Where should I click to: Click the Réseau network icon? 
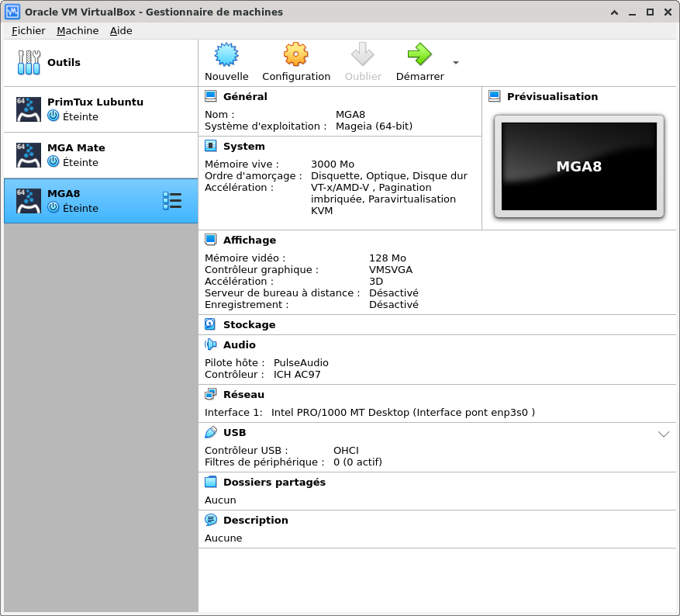211,394
